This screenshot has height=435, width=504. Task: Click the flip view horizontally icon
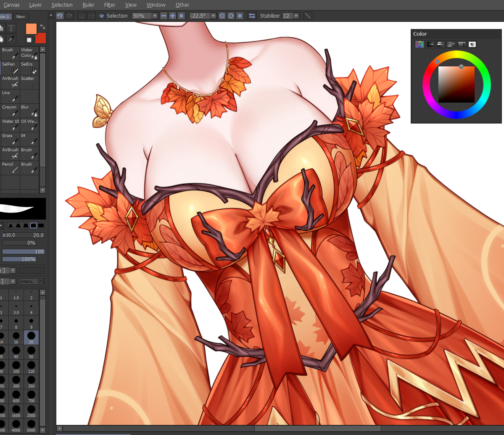(x=252, y=16)
